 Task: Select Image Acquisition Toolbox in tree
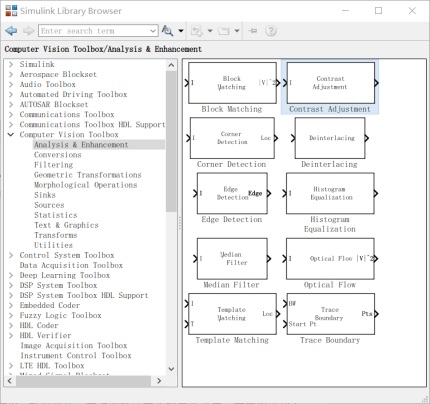pos(74,345)
